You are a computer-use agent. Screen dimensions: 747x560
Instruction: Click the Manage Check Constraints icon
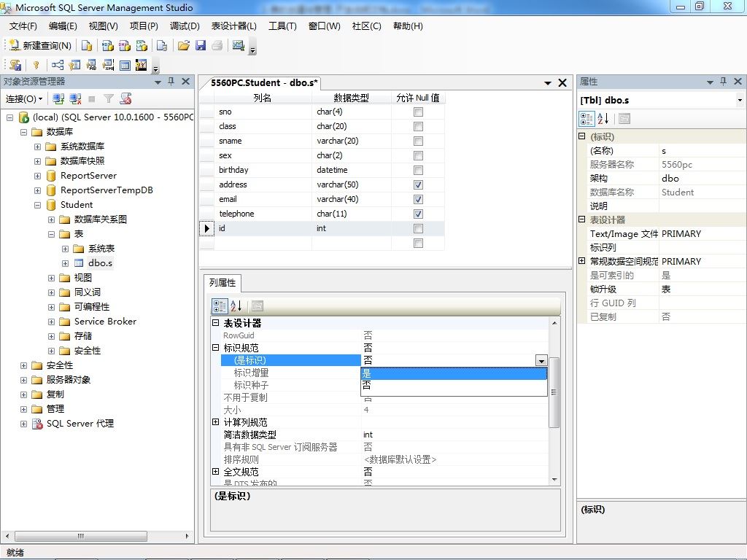125,65
